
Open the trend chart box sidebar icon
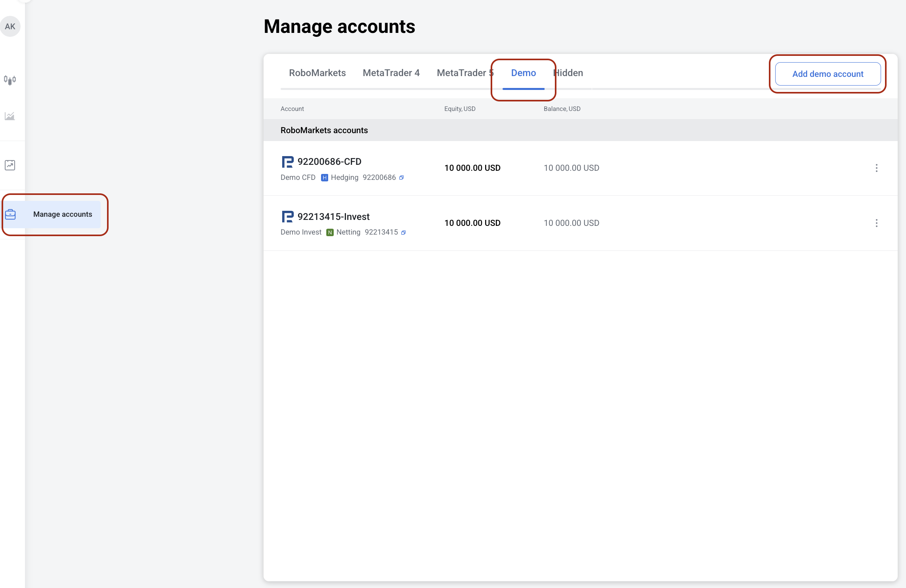10,165
